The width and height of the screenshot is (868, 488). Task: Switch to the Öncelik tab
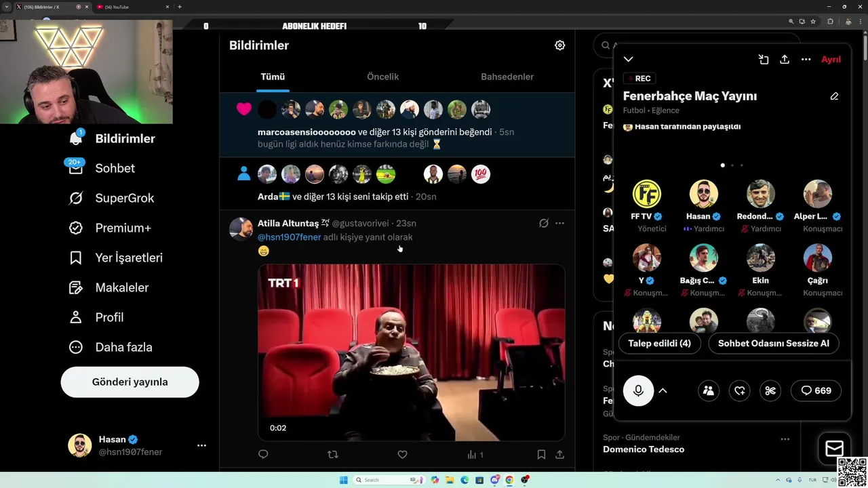(x=382, y=77)
